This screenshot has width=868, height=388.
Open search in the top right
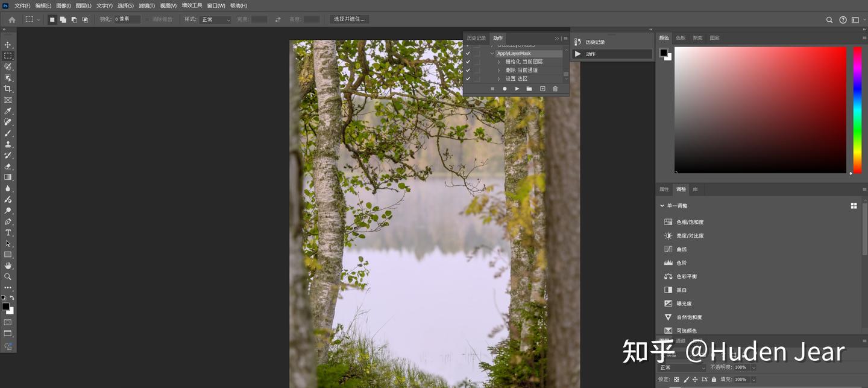(829, 19)
